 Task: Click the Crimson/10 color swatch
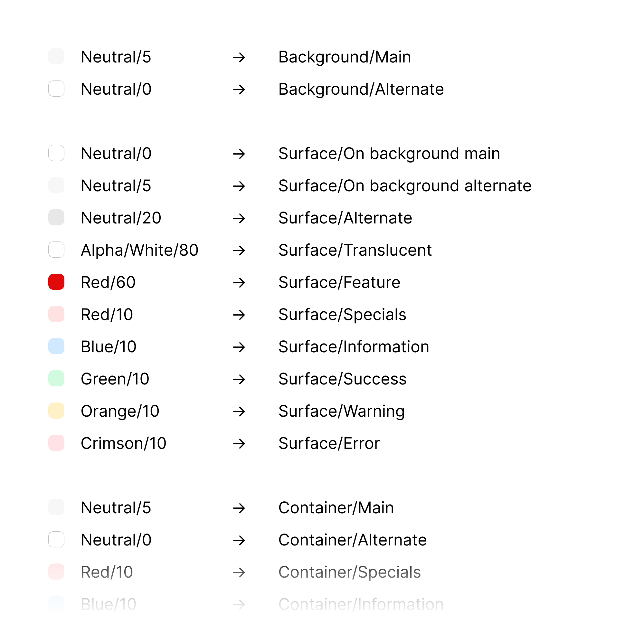pos(56,443)
